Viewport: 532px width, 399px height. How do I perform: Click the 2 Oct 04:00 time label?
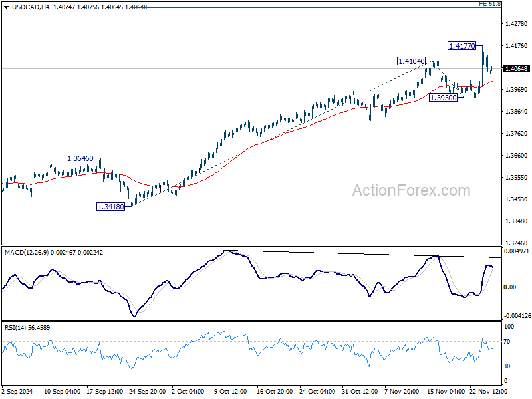tap(188, 392)
